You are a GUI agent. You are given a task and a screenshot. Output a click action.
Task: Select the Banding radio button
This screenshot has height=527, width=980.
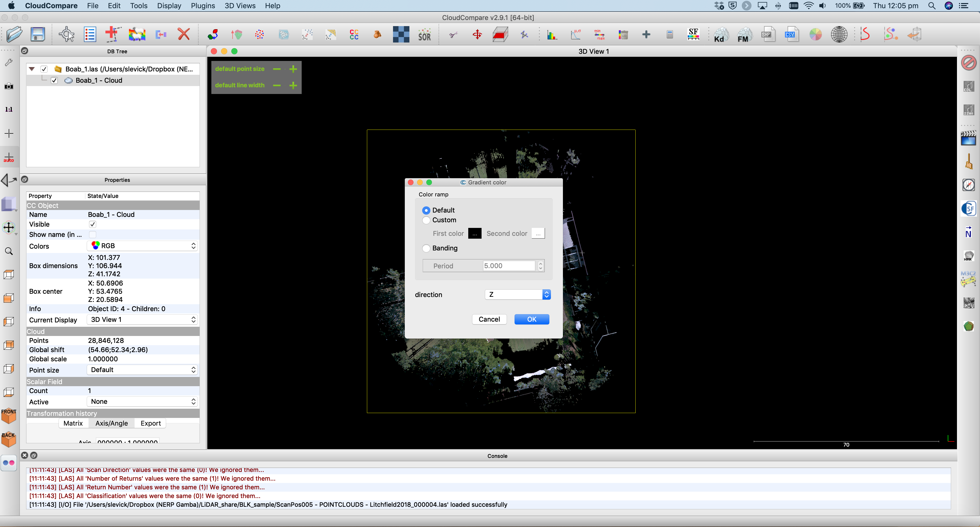click(426, 248)
